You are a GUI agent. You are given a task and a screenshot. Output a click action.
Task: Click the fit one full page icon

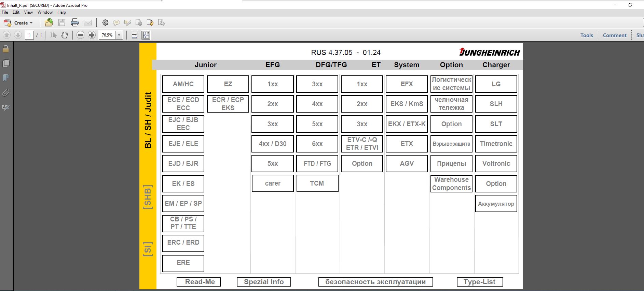pos(146,35)
